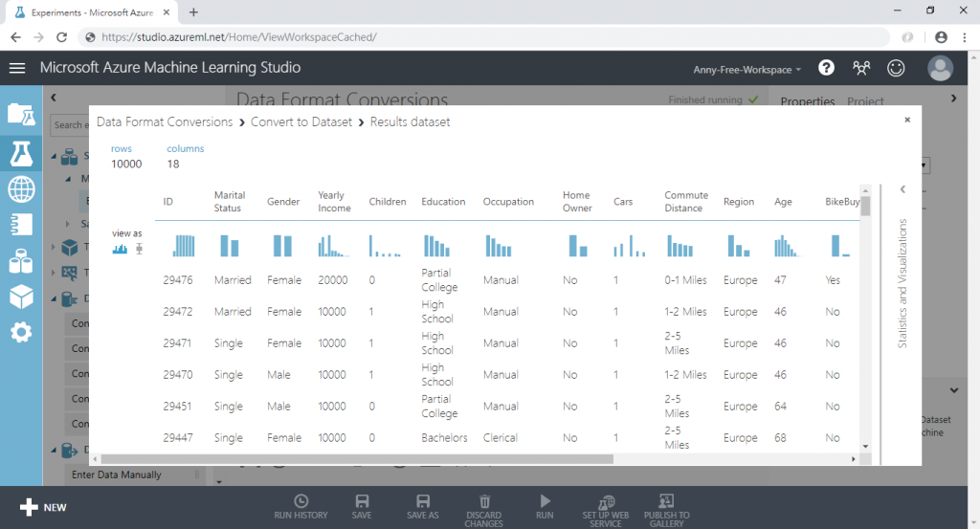980x529 pixels.
Task: Click the Clerical occupation cell
Action: (500, 438)
